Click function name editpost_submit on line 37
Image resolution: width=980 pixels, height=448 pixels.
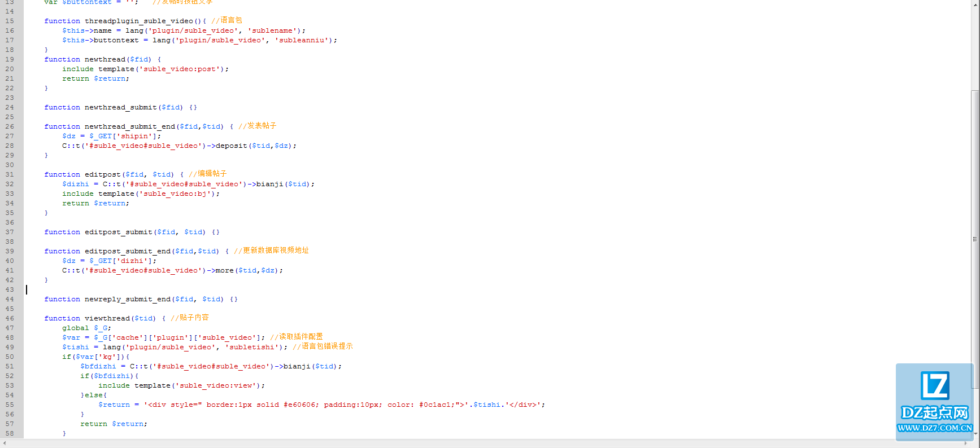coord(119,232)
